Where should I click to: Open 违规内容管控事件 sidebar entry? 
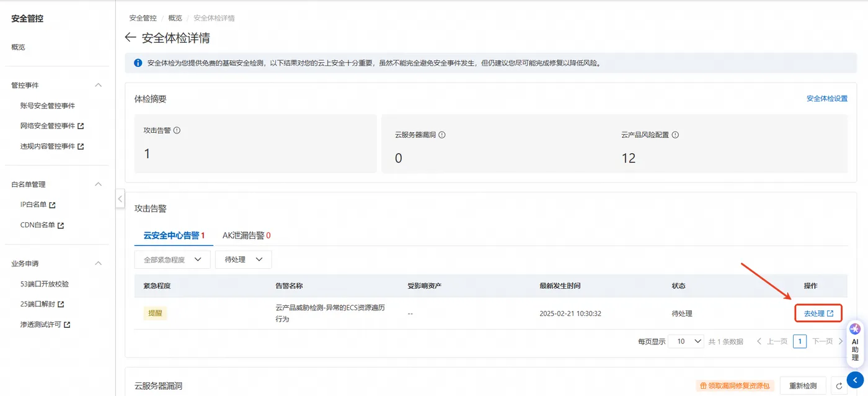tap(48, 146)
